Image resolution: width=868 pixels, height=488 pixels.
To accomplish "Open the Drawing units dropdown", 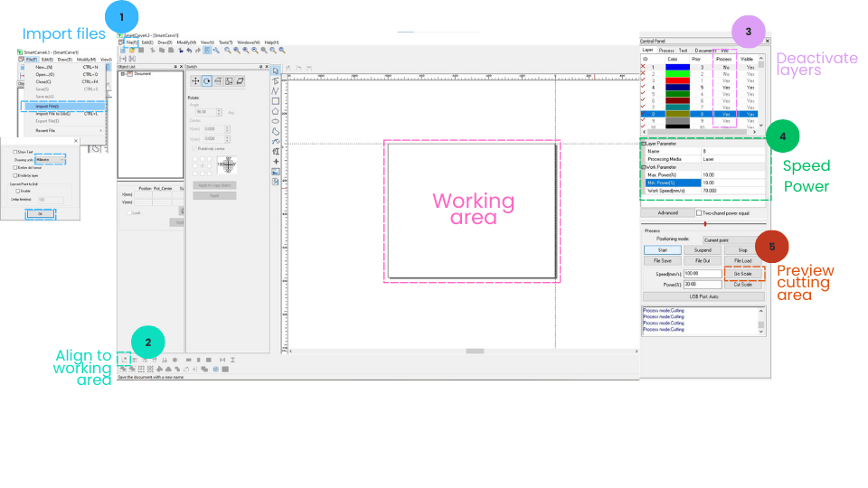I will point(50,159).
